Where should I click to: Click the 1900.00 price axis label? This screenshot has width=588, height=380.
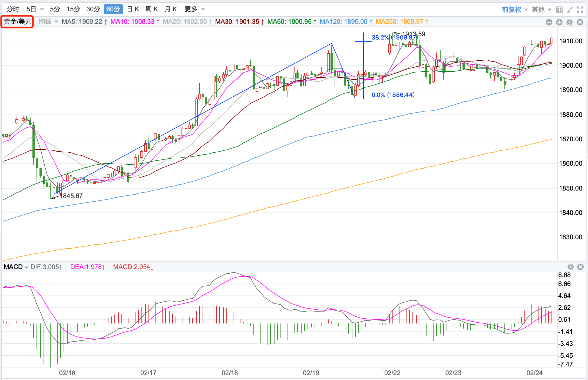click(571, 65)
